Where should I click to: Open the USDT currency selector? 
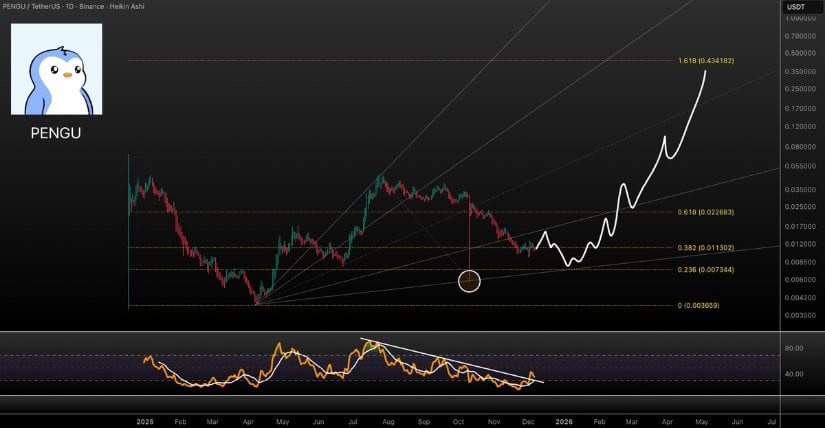click(x=796, y=7)
